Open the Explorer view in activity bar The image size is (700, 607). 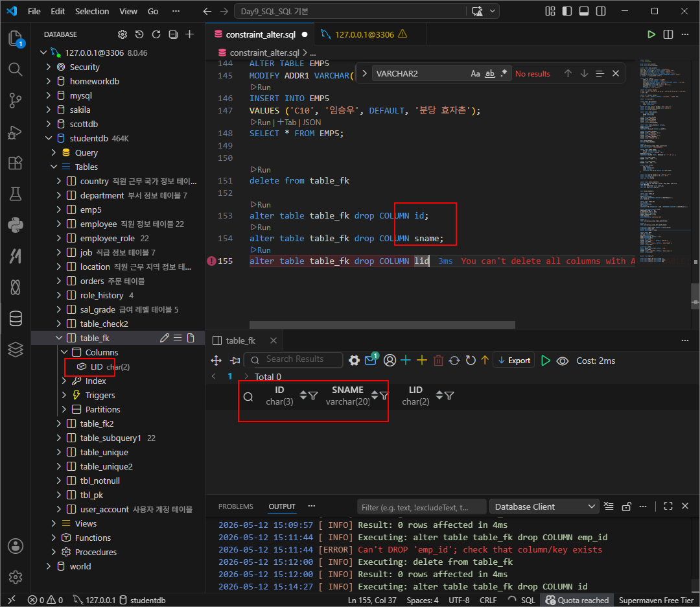(15, 39)
